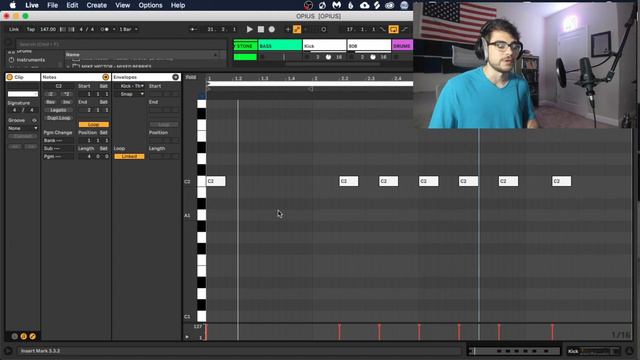
Task: Stop playback with the Stop button
Action: click(261, 29)
